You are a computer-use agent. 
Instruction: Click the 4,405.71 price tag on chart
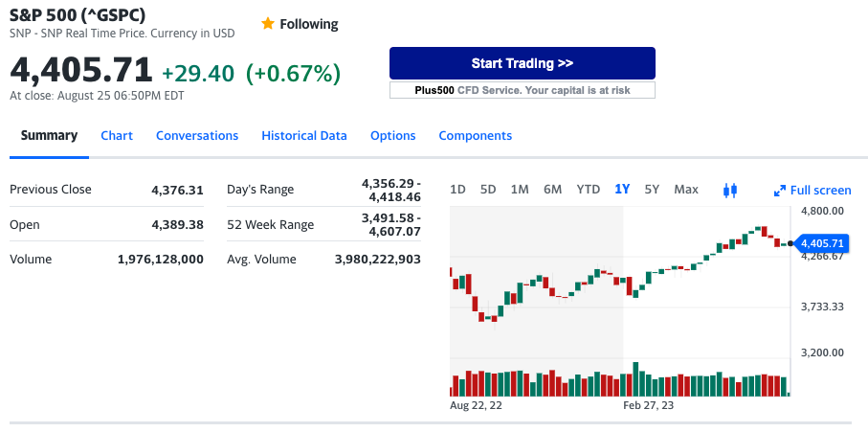821,243
